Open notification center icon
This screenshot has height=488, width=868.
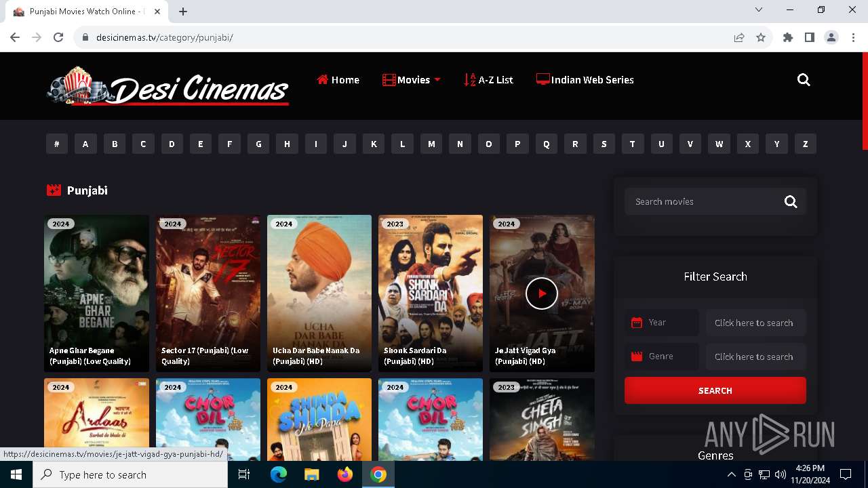coord(846,474)
